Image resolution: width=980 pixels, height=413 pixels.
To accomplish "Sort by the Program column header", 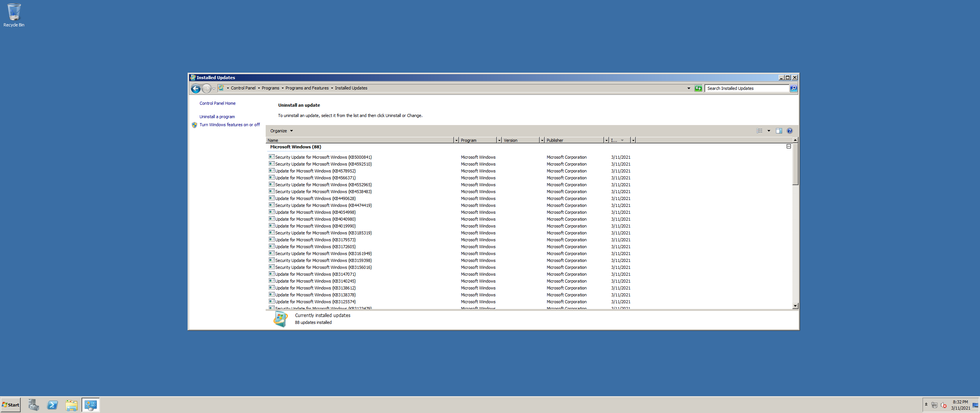I will pos(478,140).
